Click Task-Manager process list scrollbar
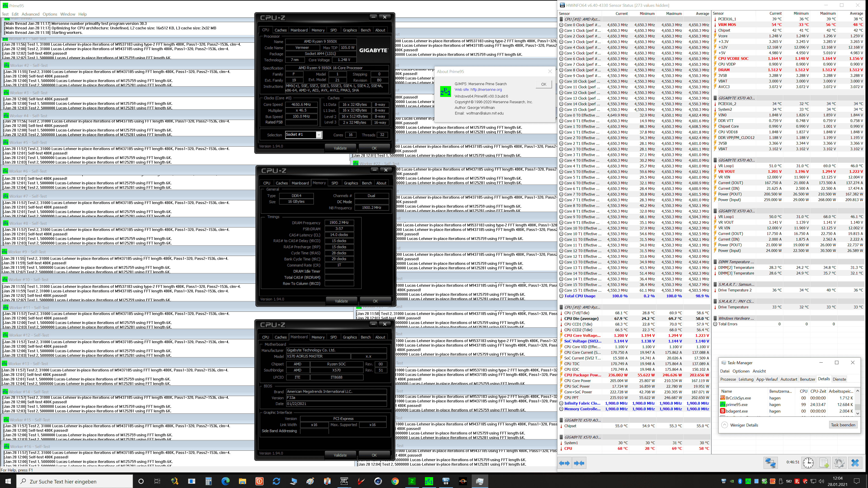 pyautogui.click(x=858, y=402)
